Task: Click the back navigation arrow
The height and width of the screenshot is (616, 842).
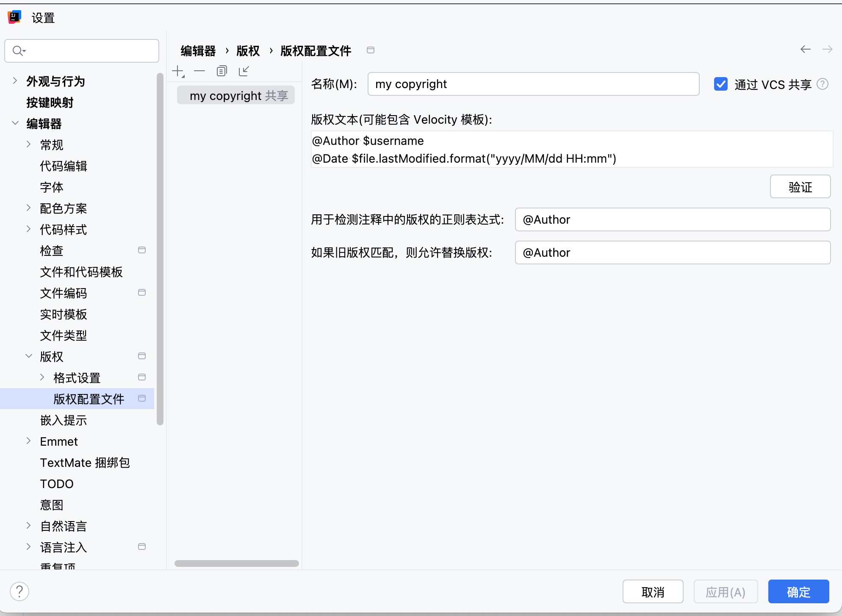Action: pyautogui.click(x=805, y=50)
